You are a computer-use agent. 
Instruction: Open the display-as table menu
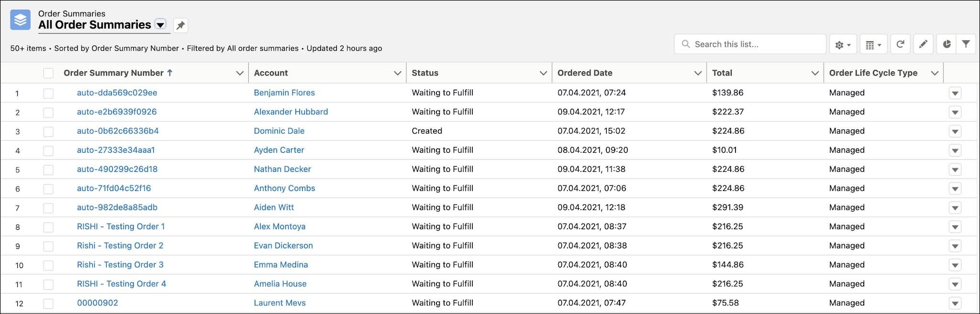[873, 45]
